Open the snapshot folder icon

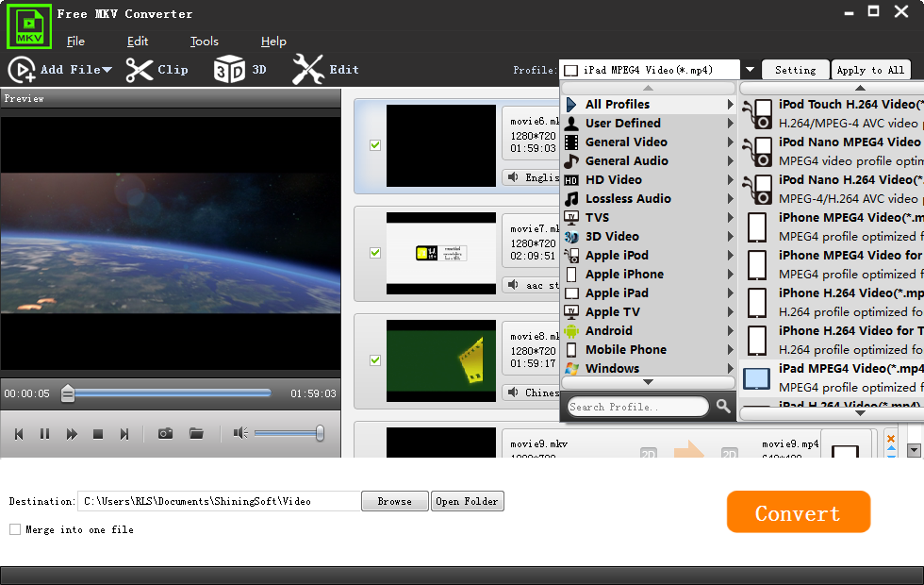[x=196, y=433]
